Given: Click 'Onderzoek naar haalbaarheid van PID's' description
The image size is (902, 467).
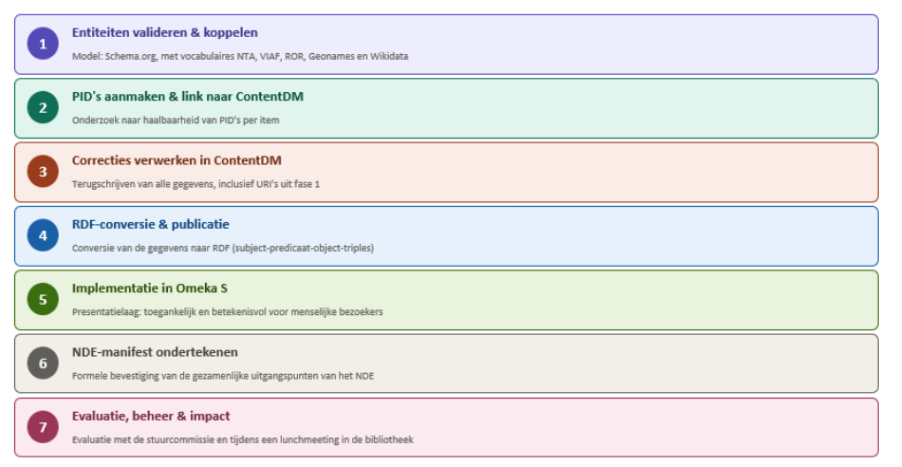Looking at the screenshot, I should (x=175, y=120).
